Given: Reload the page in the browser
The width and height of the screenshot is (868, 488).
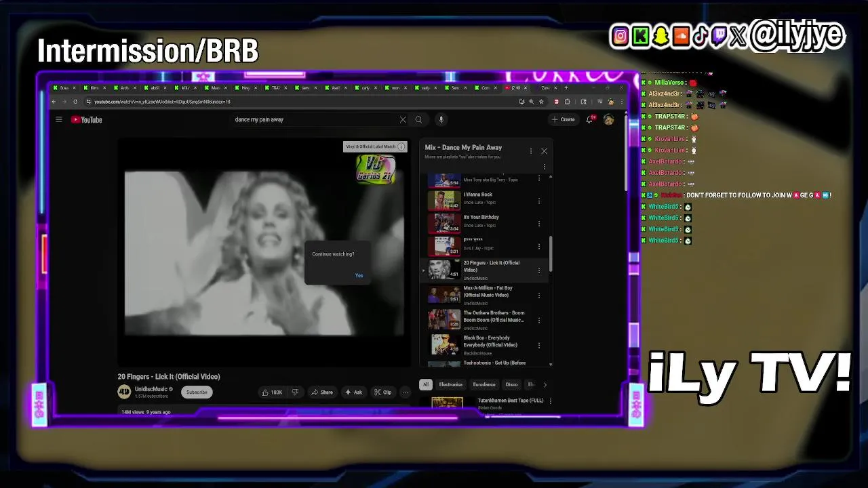Looking at the screenshot, I should [75, 102].
